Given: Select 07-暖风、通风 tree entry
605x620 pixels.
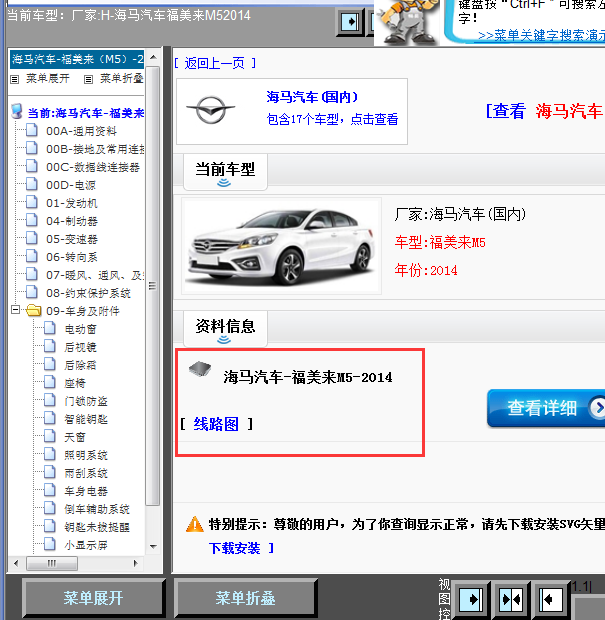Looking at the screenshot, I should pyautogui.click(x=95, y=275).
